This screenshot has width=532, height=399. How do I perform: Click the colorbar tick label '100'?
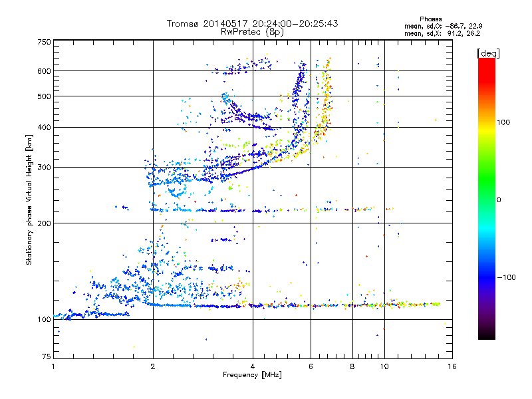503,122
